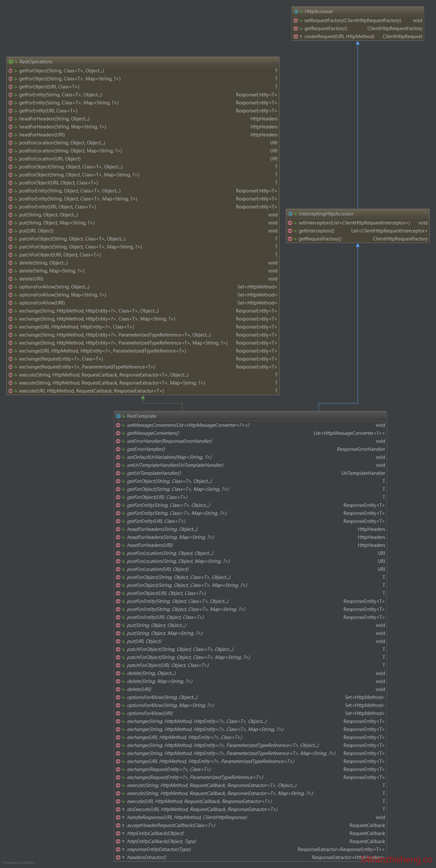Click method icon beside headersExtractor()
The width and height of the screenshot is (436, 868).
click(118, 857)
